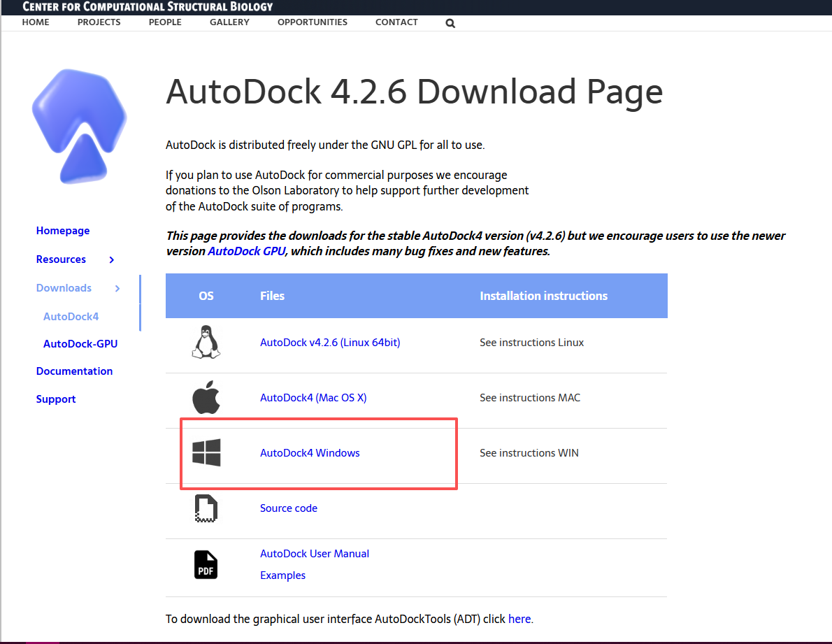Go to the PEOPLE menu item
This screenshot has width=832, height=644.
165,22
